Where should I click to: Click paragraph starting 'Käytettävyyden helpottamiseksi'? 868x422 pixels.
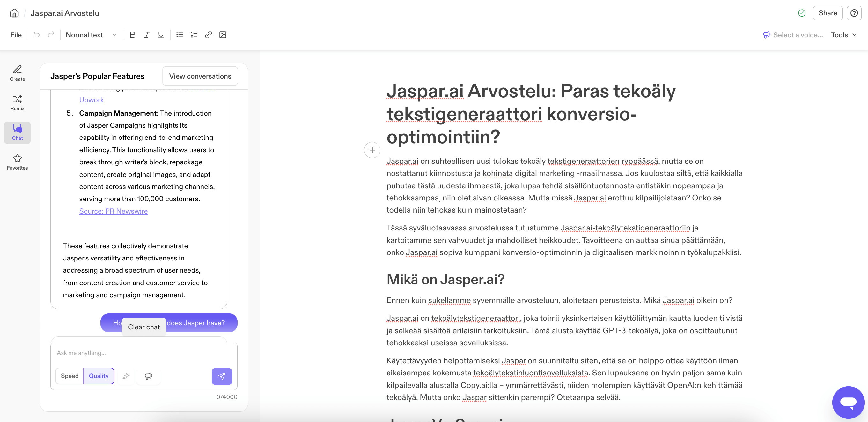pyautogui.click(x=564, y=379)
